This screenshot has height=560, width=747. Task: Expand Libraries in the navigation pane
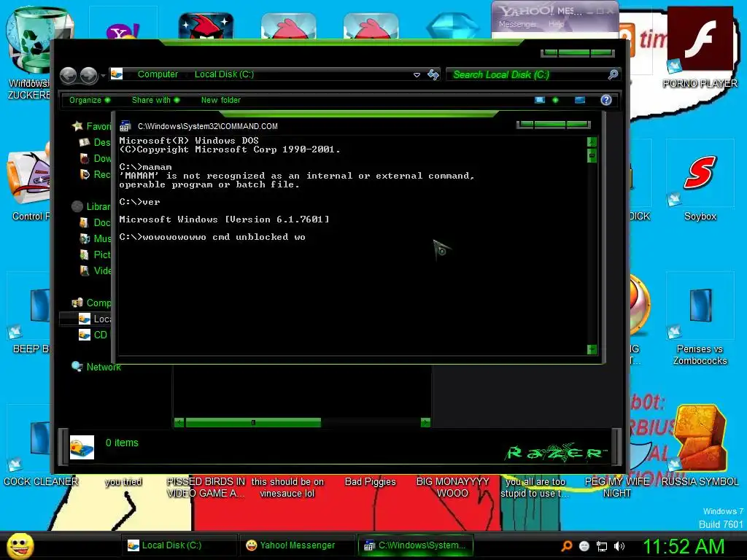click(91, 206)
